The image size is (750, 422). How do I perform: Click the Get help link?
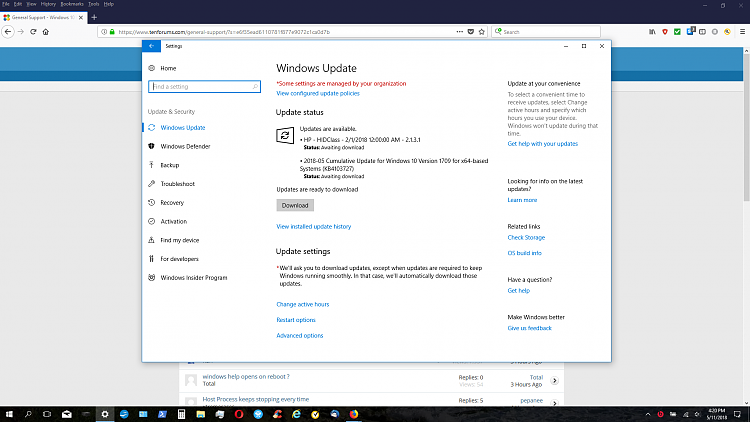coord(518,290)
